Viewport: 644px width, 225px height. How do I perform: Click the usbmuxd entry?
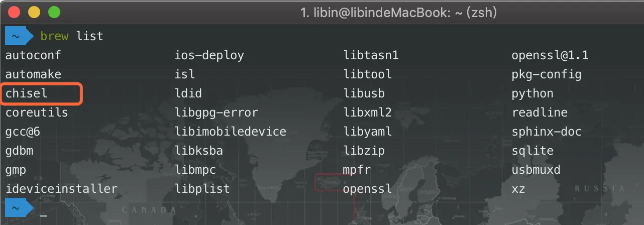pyautogui.click(x=536, y=170)
